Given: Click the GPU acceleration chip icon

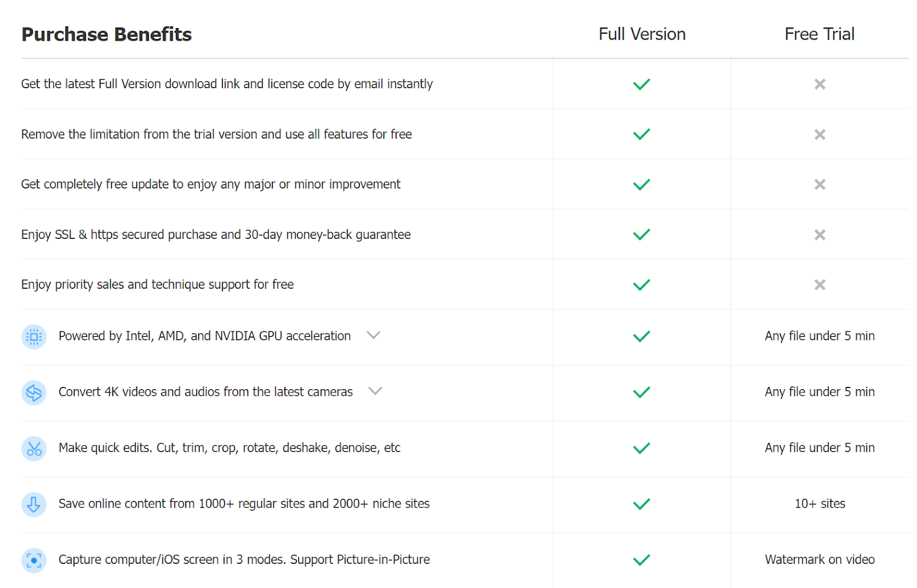Looking at the screenshot, I should [x=34, y=336].
